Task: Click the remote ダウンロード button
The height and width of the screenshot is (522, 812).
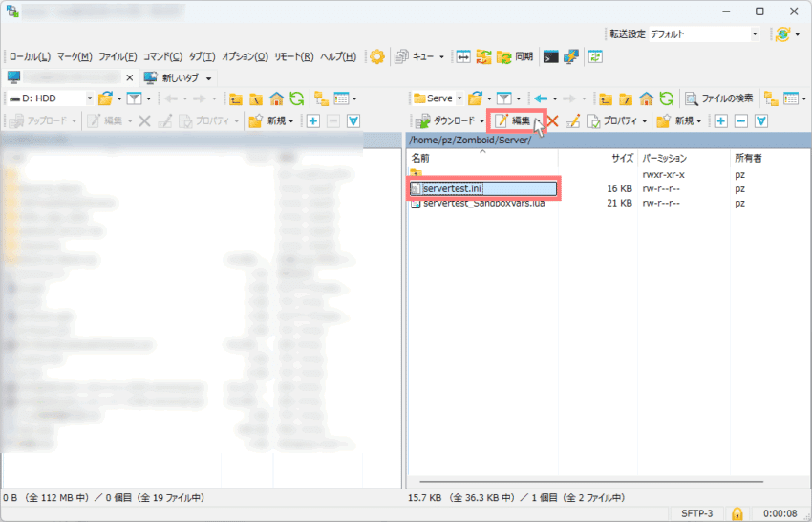Action: tap(446, 120)
